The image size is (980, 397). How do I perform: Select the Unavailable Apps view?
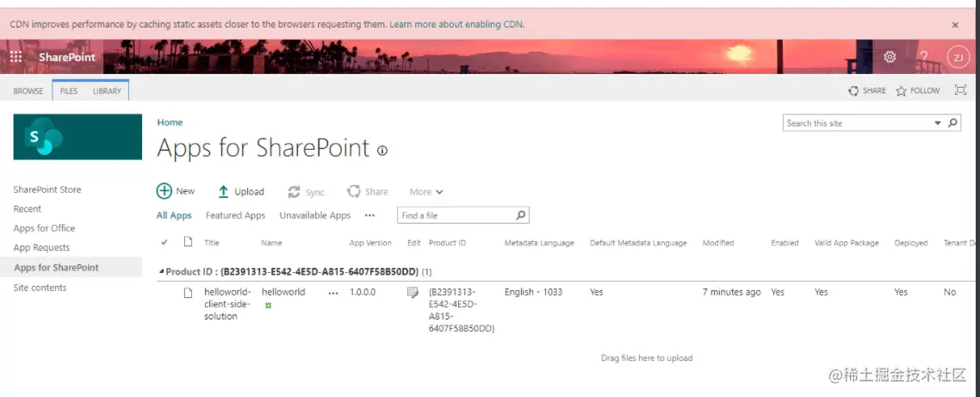pos(315,215)
